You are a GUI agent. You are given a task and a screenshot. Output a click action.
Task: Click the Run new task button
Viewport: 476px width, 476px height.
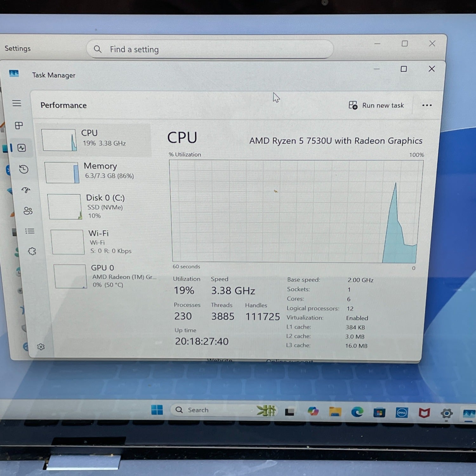point(376,105)
